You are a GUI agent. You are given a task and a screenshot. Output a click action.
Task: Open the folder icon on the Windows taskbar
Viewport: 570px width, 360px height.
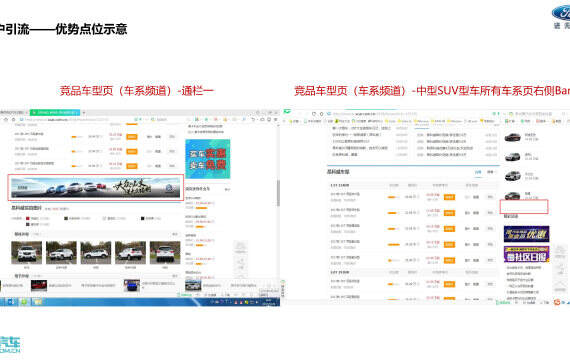pyautogui.click(x=37, y=302)
